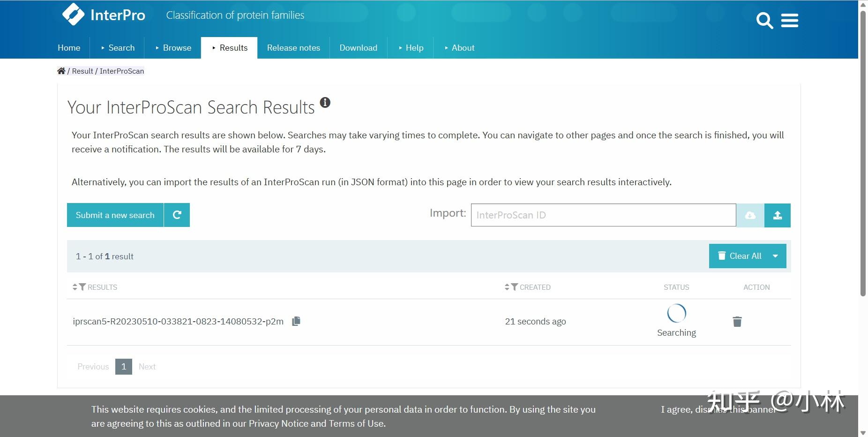The width and height of the screenshot is (868, 437).
Task: Dismiss the cookie banner via I agree
Action: pos(719,409)
